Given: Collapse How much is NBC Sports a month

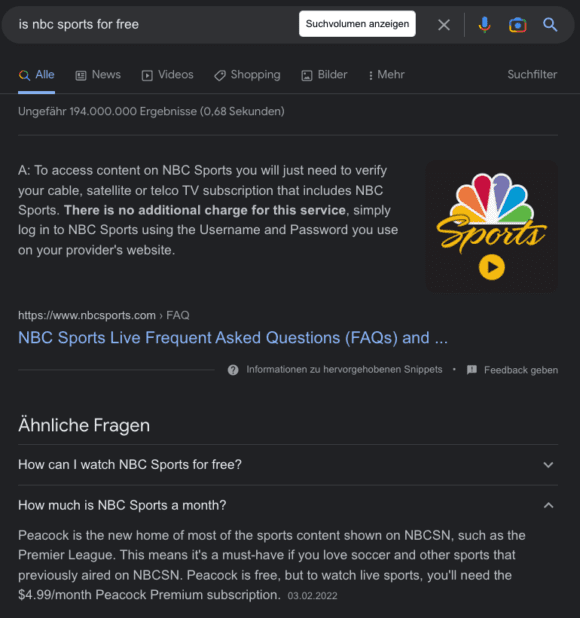Looking at the screenshot, I should click(288, 505).
